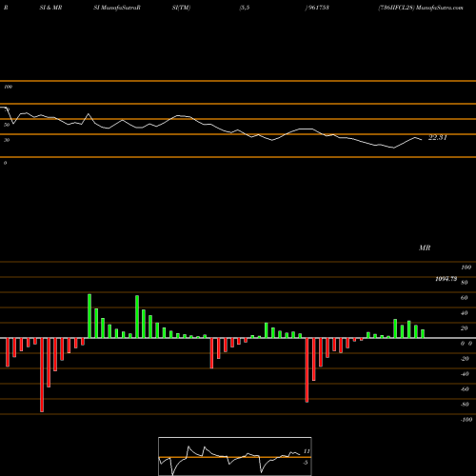
Task: Click the 30 label on RSI axis
Action: click(x=7, y=140)
